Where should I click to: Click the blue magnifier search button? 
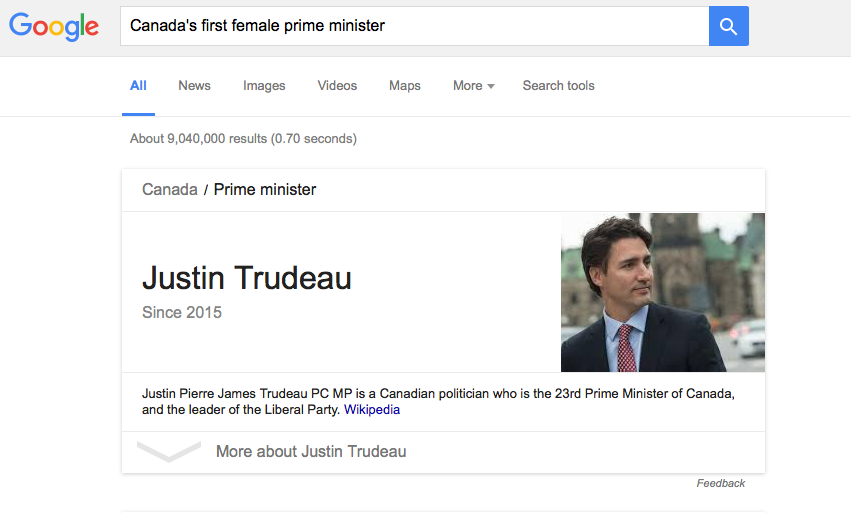pos(728,26)
